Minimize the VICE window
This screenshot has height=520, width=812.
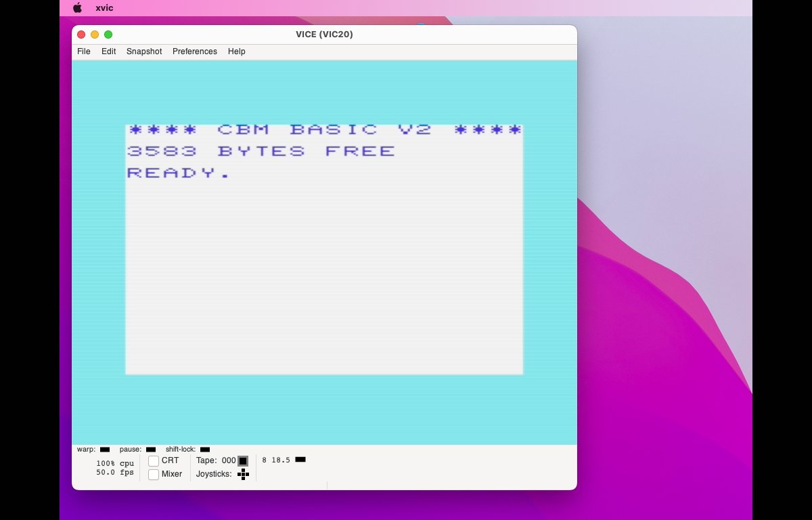[95, 35]
